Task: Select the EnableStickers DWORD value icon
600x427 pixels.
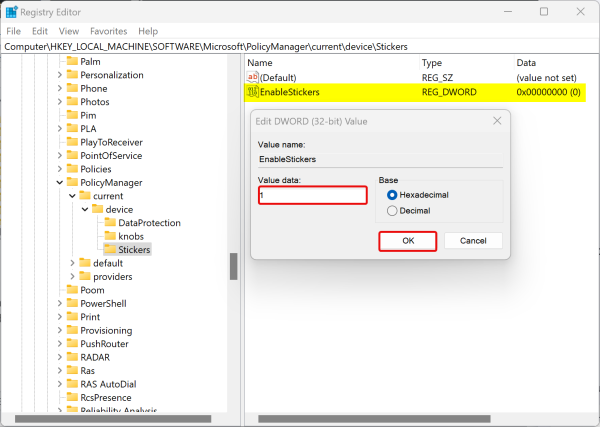Action: point(253,92)
